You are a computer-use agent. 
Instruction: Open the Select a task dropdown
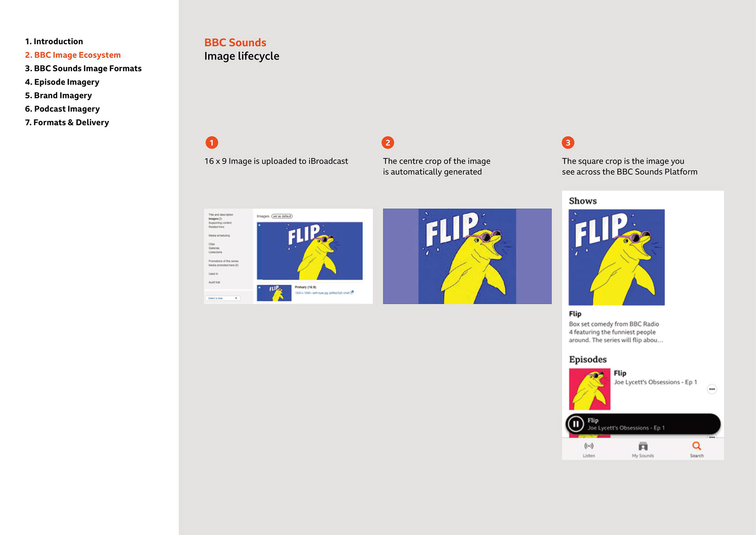tap(222, 298)
